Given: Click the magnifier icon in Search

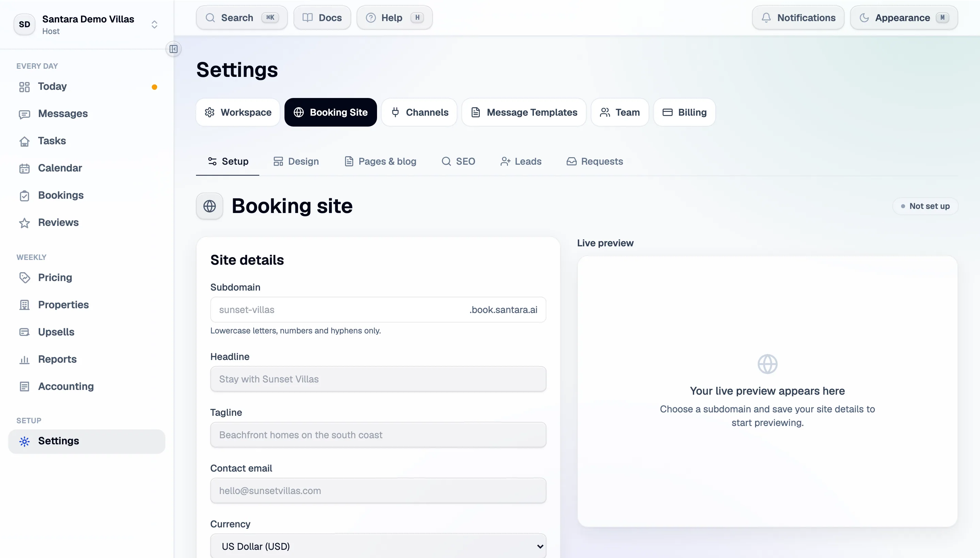Looking at the screenshot, I should point(210,18).
